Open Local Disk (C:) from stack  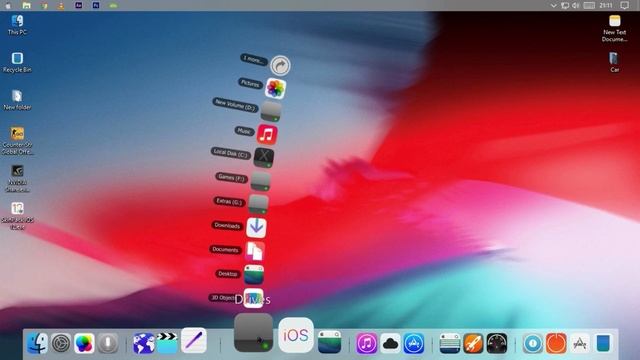pyautogui.click(x=264, y=157)
